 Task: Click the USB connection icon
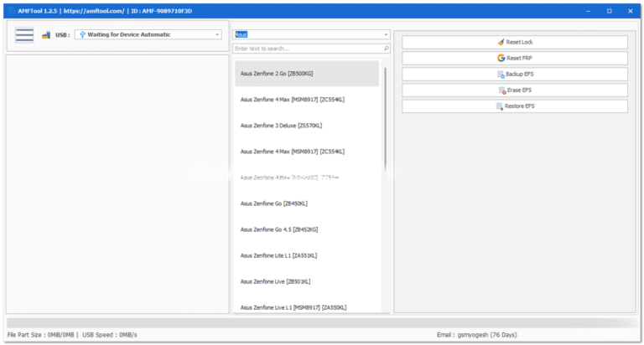click(x=46, y=35)
